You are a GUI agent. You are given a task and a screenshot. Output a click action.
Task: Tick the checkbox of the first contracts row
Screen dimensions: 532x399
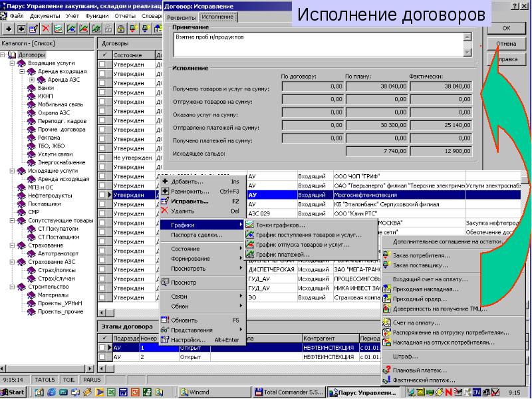pyautogui.click(x=102, y=65)
